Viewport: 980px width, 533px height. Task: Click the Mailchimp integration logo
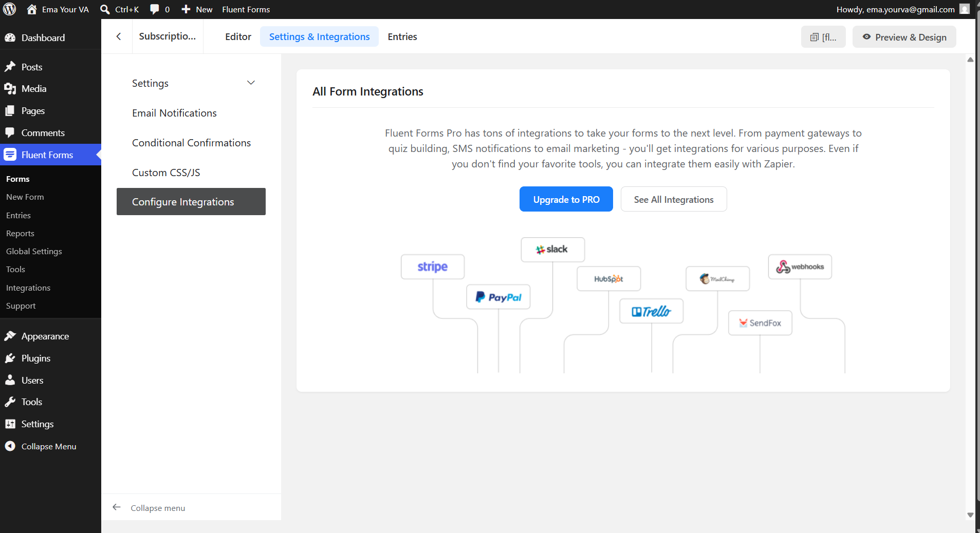click(x=718, y=279)
